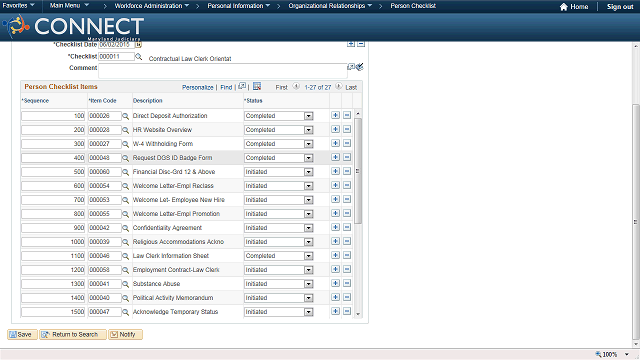Screen dimensions: 640x360
Task: Open Status dropdown for Confidentiality Agreement
Action: coord(309,228)
